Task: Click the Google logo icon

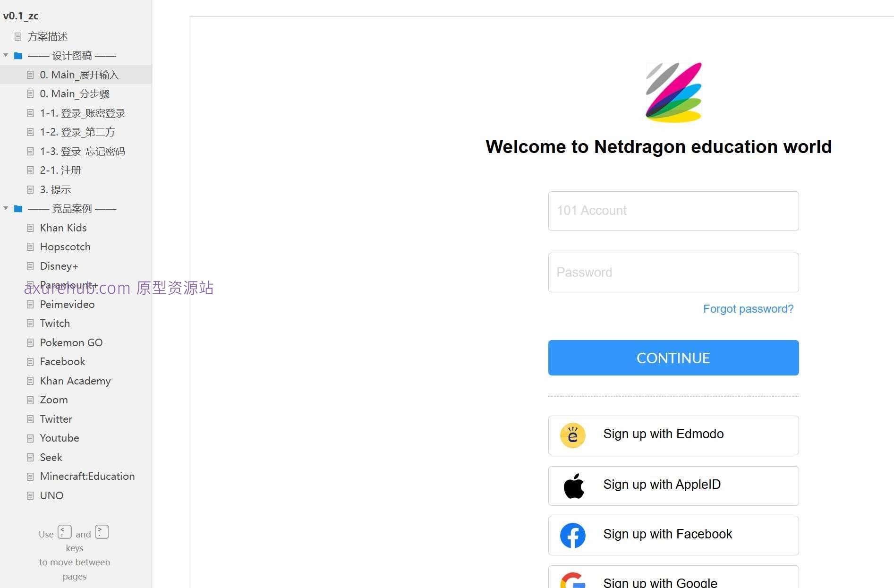Action: tap(572, 581)
